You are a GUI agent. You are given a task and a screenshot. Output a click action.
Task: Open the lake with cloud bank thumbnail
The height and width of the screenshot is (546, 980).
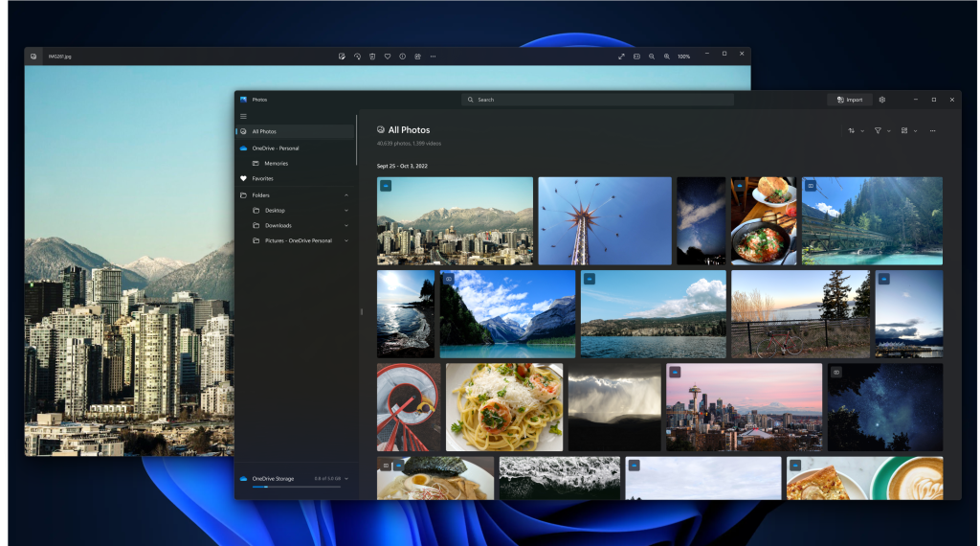pyautogui.click(x=653, y=314)
